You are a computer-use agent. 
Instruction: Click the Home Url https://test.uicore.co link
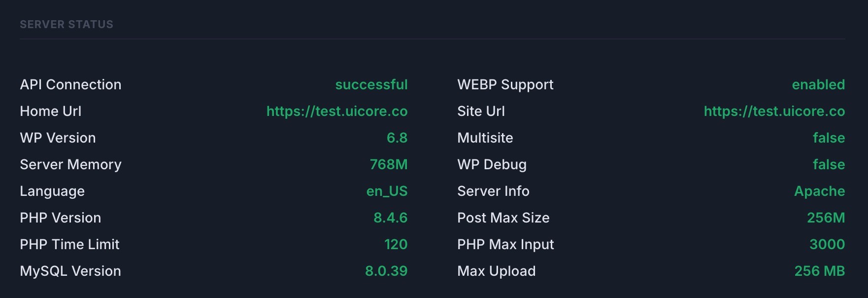(337, 112)
